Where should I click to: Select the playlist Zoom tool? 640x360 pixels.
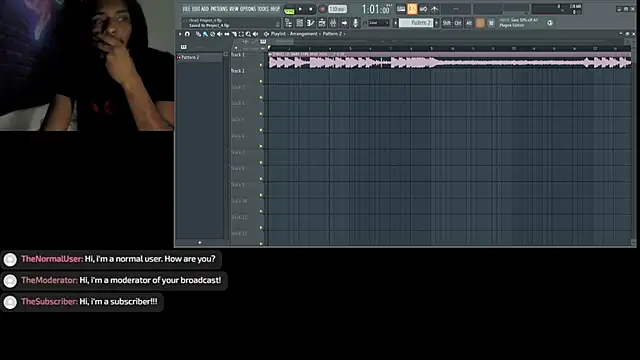(248, 34)
